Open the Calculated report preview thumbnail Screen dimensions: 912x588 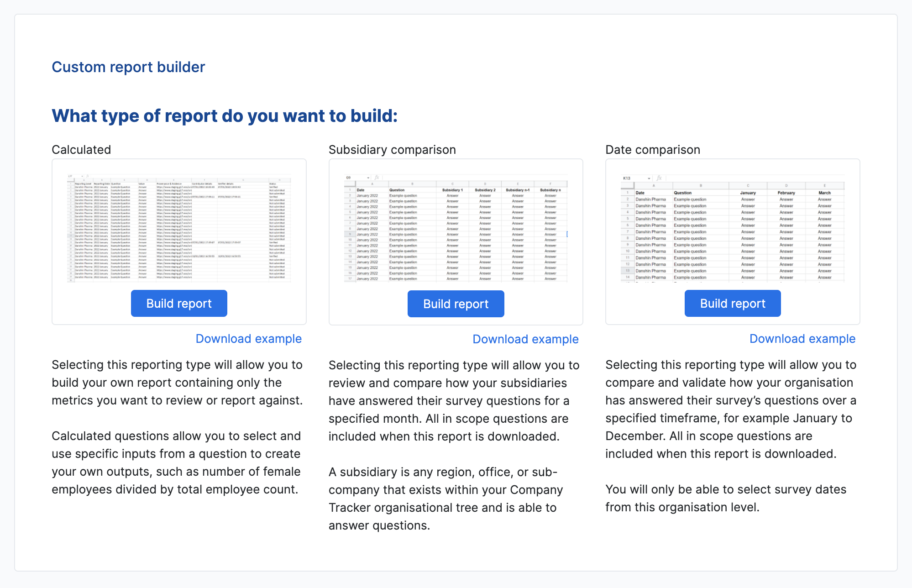pyautogui.click(x=179, y=228)
